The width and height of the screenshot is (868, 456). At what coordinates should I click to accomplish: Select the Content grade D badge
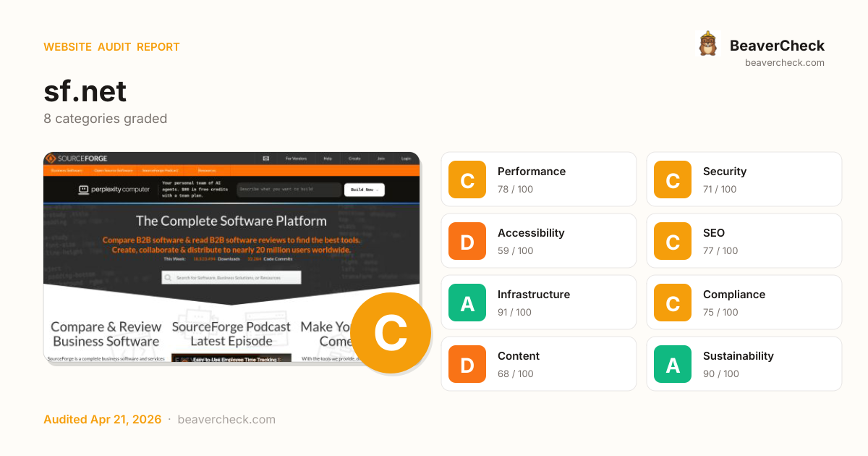coord(467,364)
